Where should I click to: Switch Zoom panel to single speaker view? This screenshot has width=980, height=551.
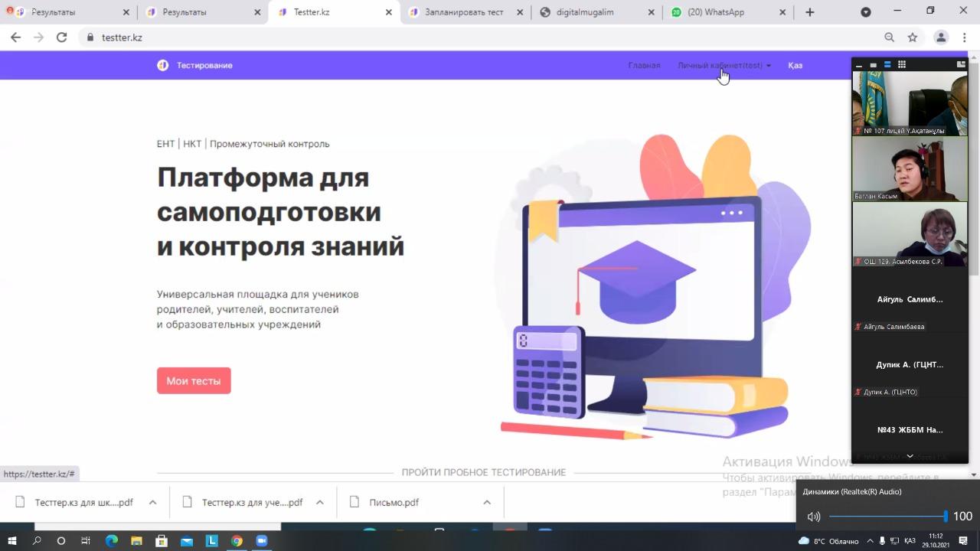click(x=874, y=65)
